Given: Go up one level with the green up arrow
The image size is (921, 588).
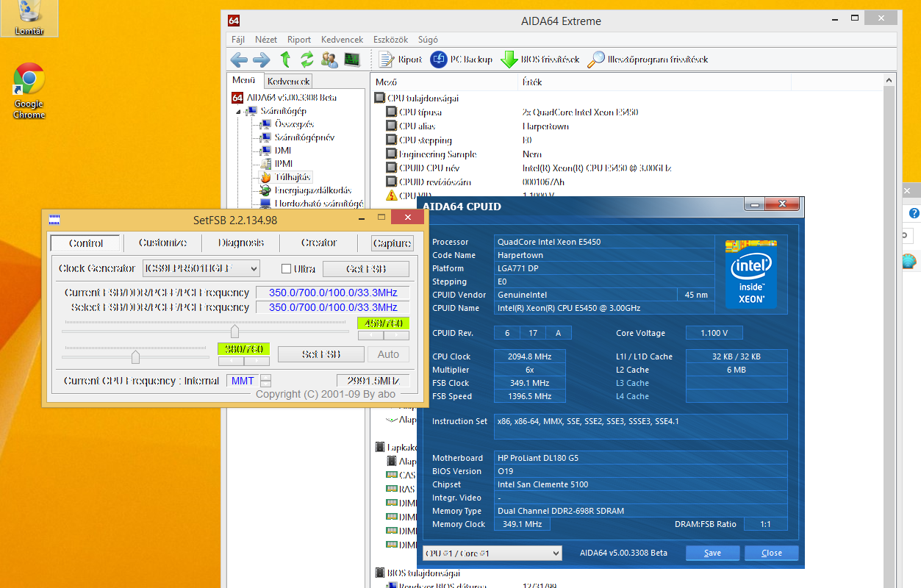Looking at the screenshot, I should [285, 60].
